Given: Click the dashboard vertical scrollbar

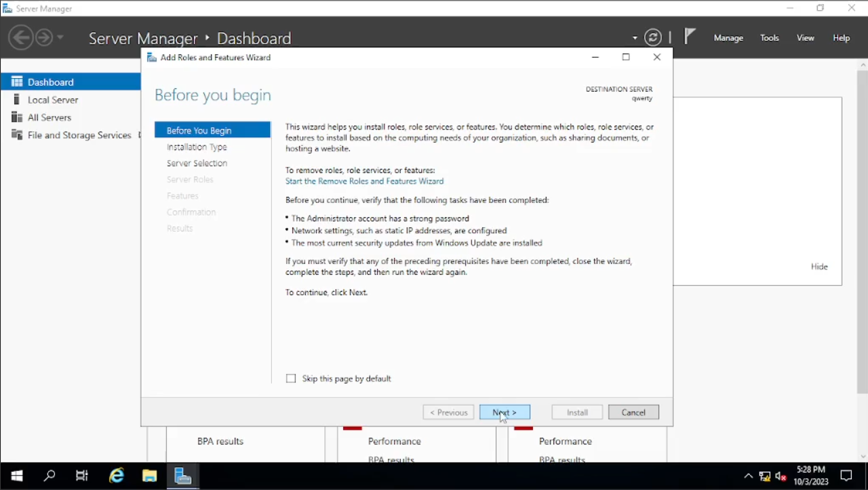Looking at the screenshot, I should (x=863, y=231).
